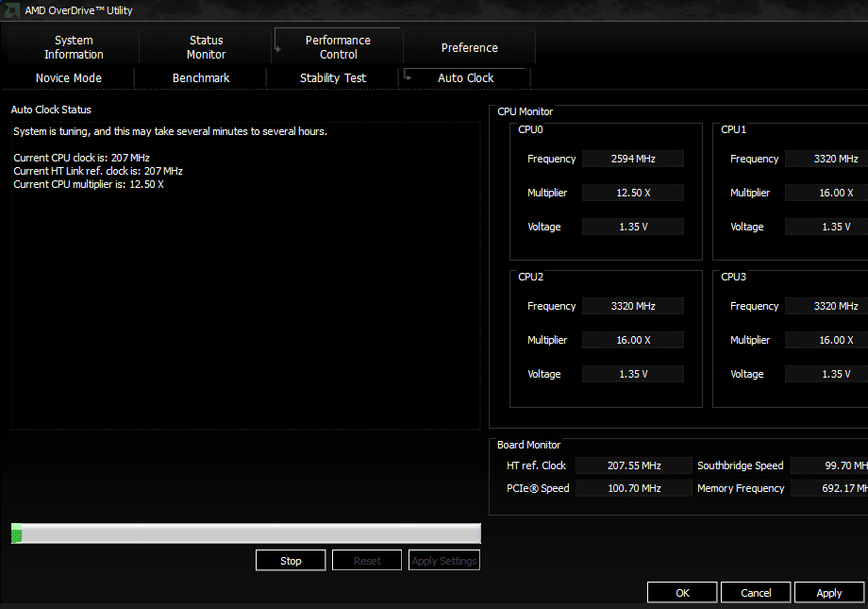The image size is (868, 609).
Task: Click the PCIe Speed label
Action: [538, 488]
